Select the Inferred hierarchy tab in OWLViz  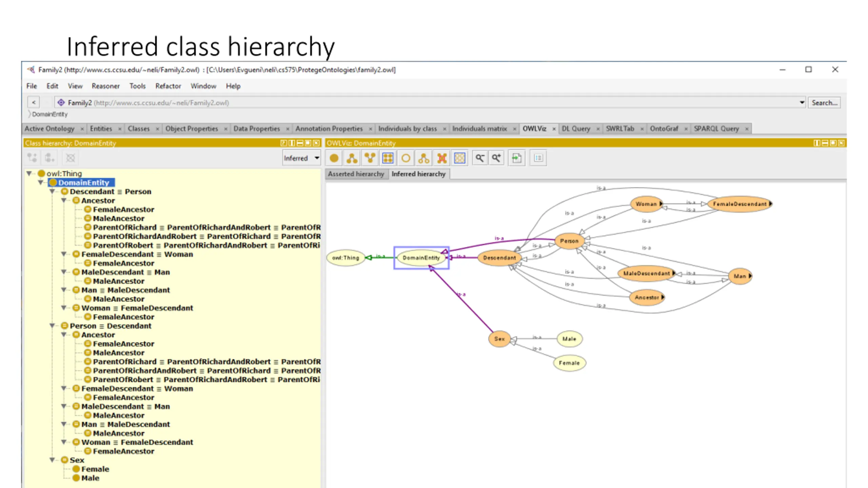(418, 174)
